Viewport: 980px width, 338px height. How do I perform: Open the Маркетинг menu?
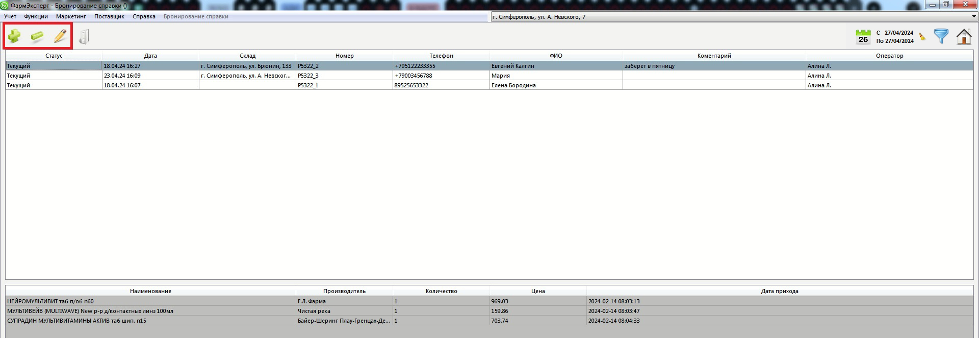[x=71, y=16]
